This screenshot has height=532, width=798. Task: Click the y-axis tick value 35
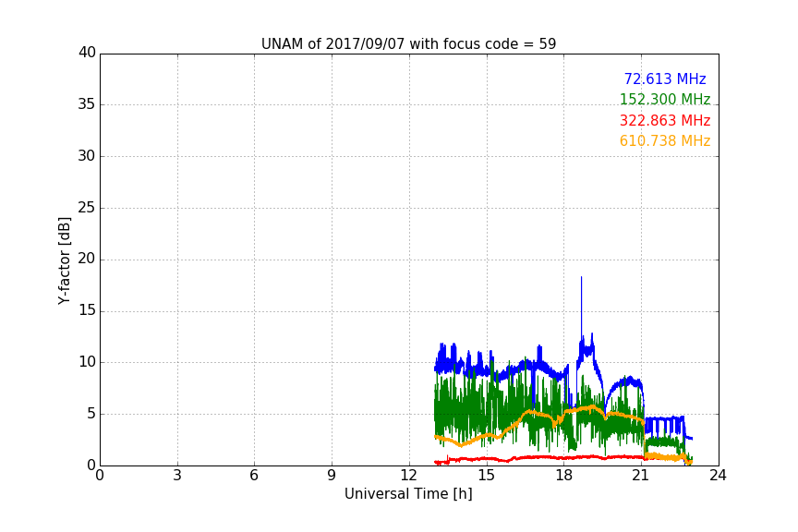click(x=87, y=104)
